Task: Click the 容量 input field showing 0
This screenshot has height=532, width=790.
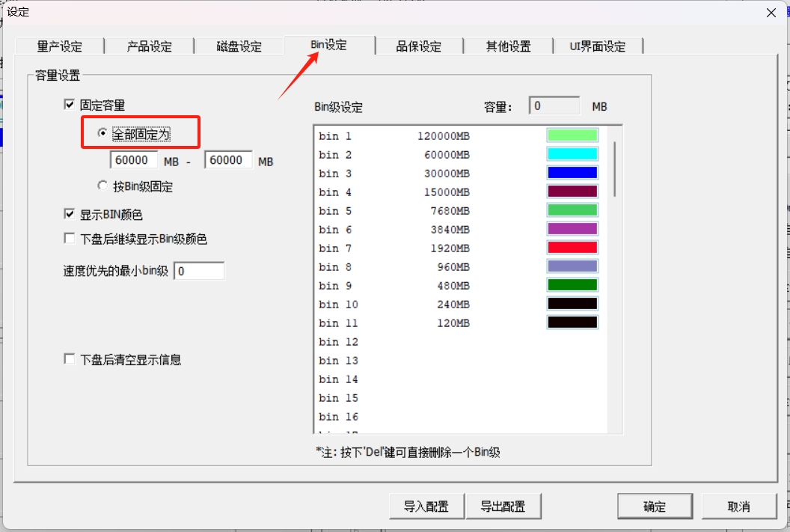Action: (554, 106)
